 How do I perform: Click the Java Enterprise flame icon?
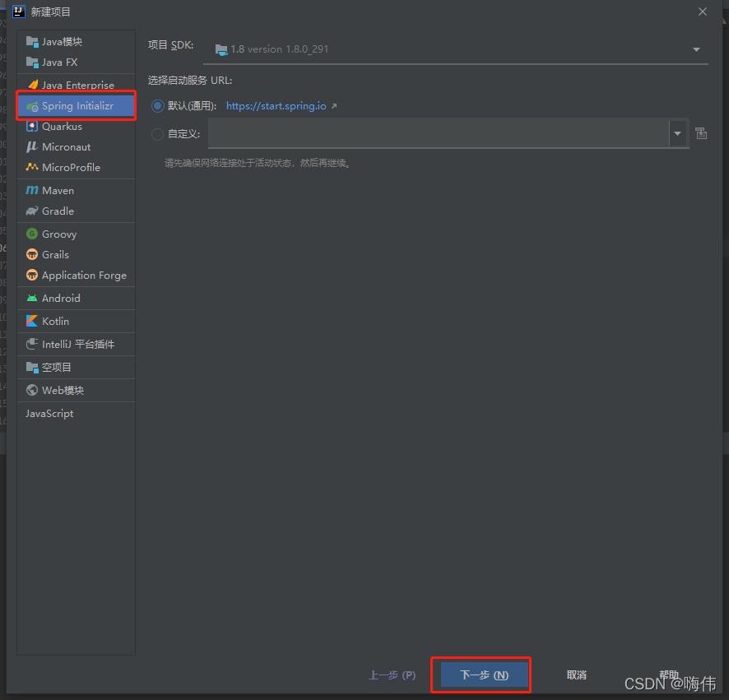pos(33,85)
